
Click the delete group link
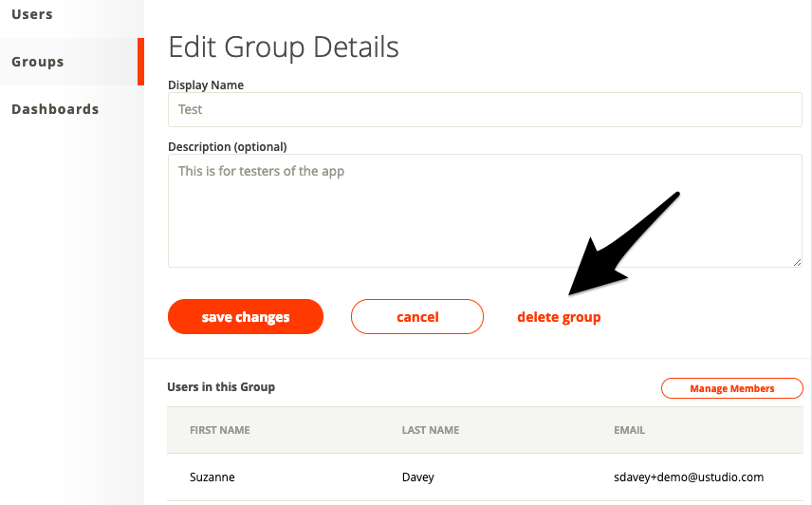pyautogui.click(x=559, y=317)
